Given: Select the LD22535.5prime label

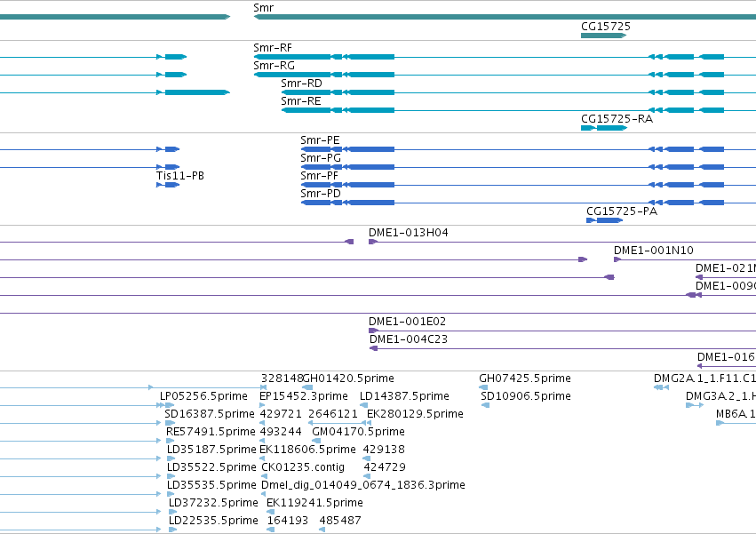Looking at the screenshot, I should pyautogui.click(x=213, y=521).
